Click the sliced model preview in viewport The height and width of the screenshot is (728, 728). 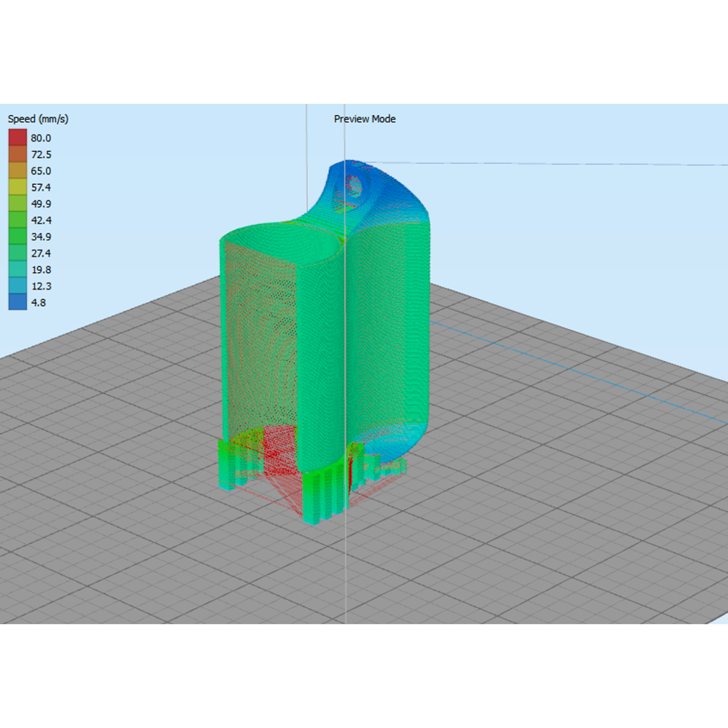[x=325, y=344]
